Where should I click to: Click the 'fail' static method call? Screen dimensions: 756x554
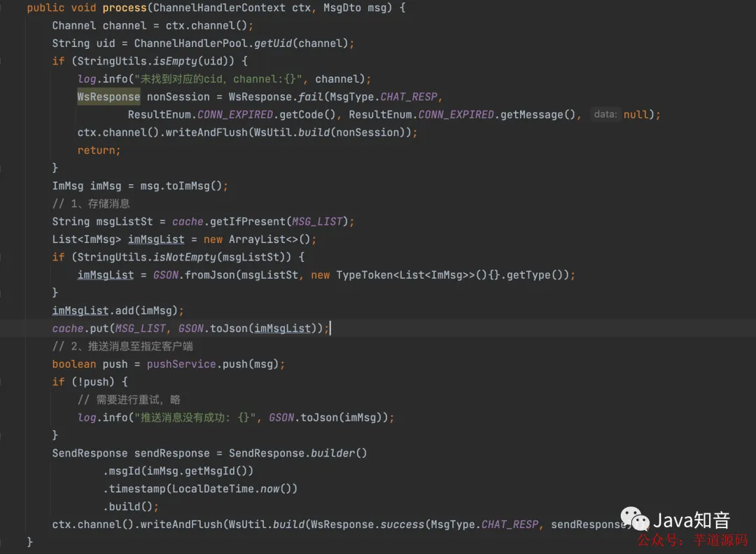click(311, 97)
